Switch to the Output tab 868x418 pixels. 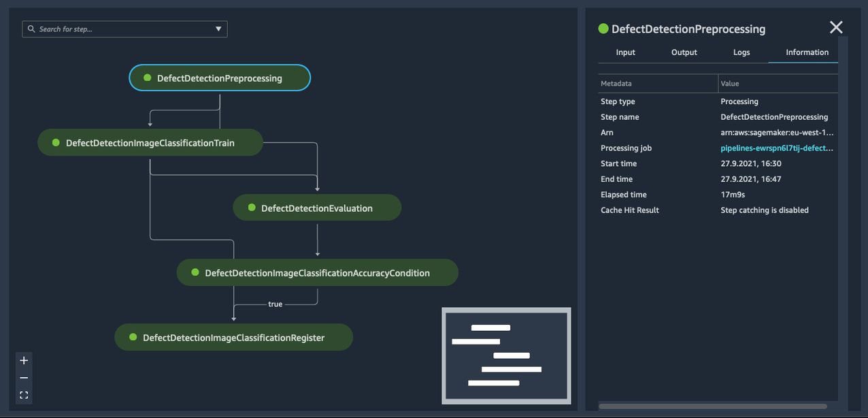684,52
